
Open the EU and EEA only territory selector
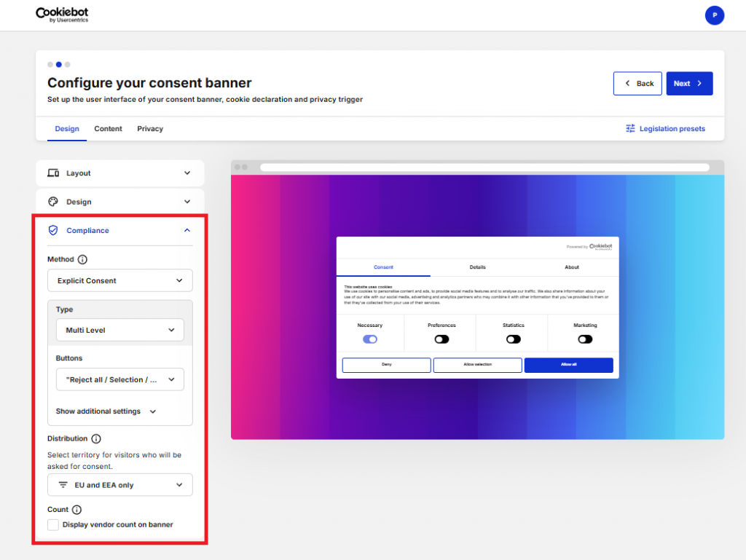click(x=119, y=484)
